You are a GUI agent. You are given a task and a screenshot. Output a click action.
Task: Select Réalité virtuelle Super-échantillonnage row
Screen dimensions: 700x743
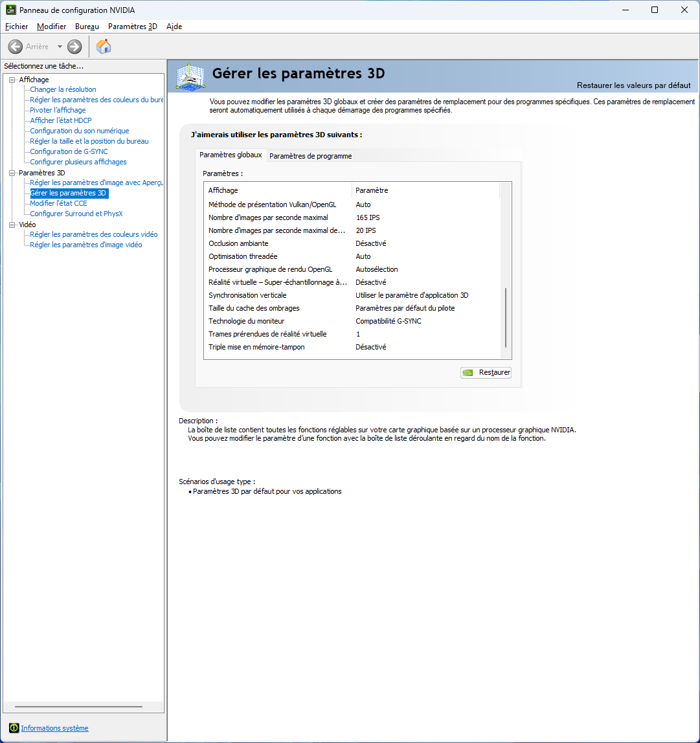(352, 282)
